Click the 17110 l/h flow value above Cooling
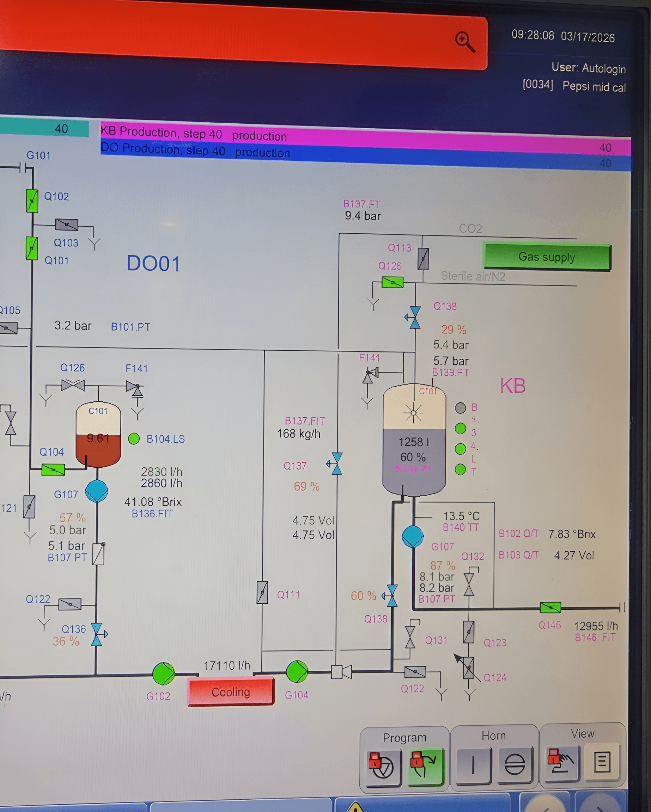This screenshot has height=812, width=651. point(227,665)
